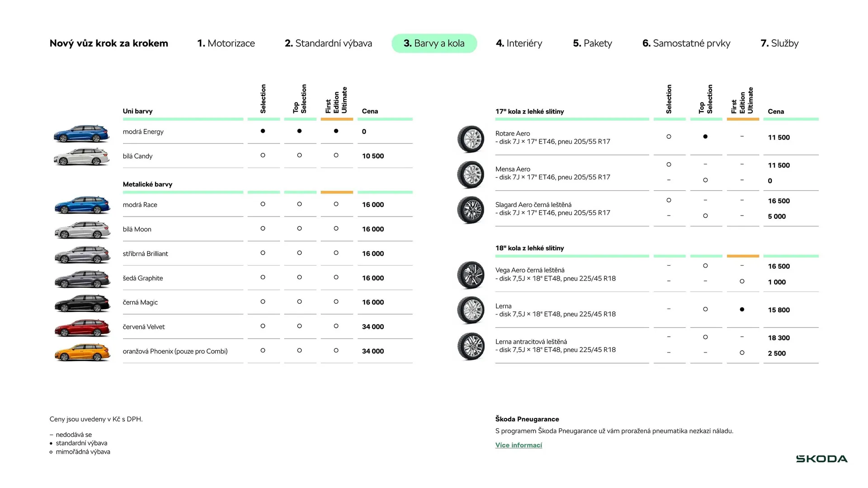Screen dimensions: 868x488
Task: Select the oranžová Phoenix car image
Action: (82, 352)
